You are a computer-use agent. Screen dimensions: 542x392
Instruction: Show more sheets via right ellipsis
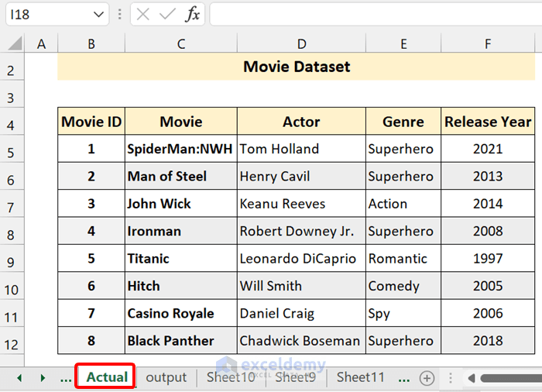point(403,380)
